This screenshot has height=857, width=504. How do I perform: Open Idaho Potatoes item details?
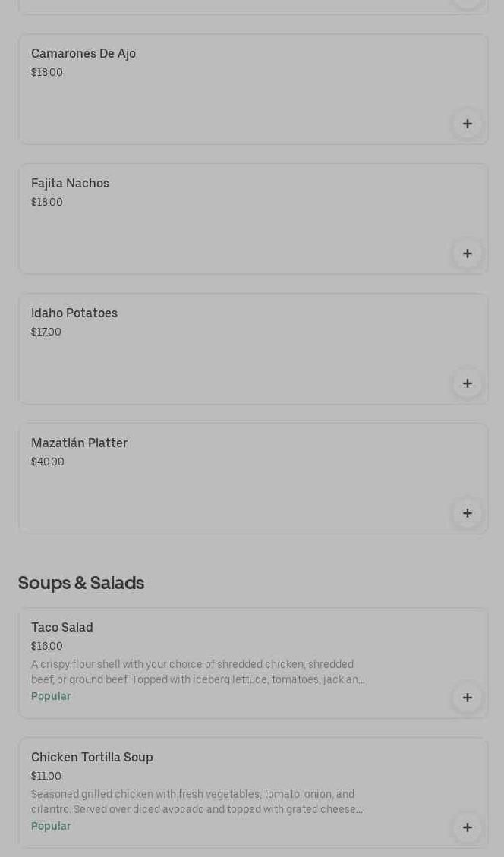74,313
